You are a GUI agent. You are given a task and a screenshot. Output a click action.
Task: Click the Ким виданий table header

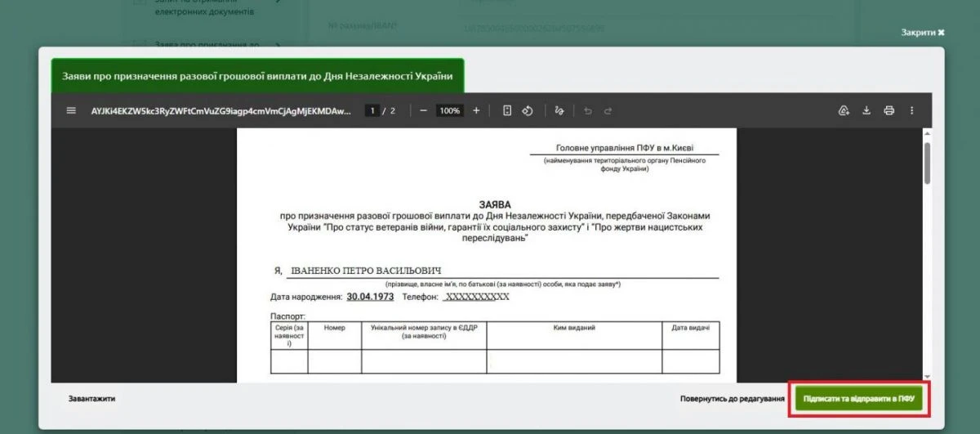(x=574, y=328)
